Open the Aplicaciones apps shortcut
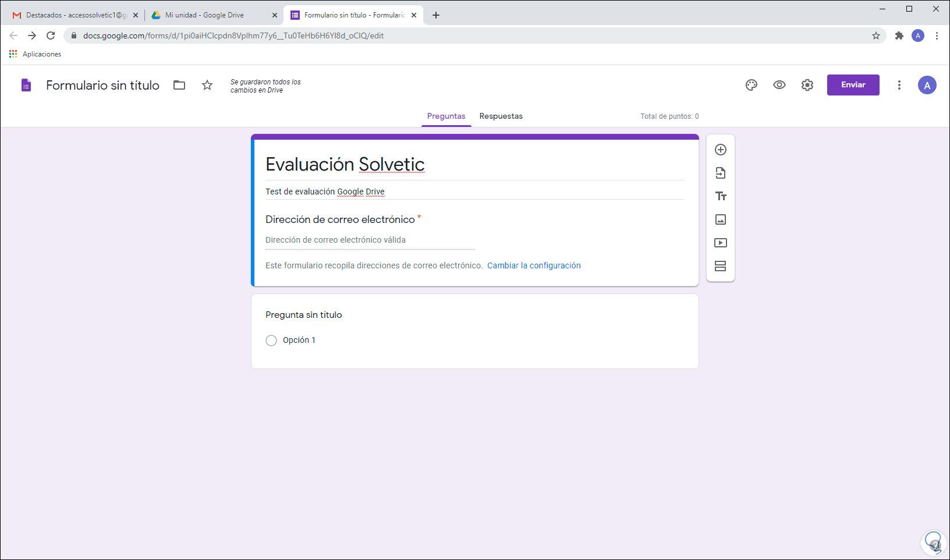 [x=35, y=54]
